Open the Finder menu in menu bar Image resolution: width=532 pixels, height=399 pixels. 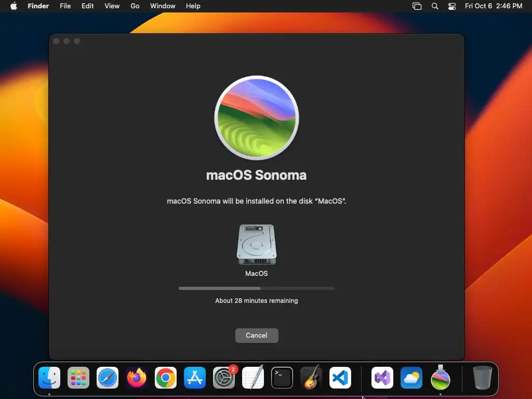coord(38,6)
